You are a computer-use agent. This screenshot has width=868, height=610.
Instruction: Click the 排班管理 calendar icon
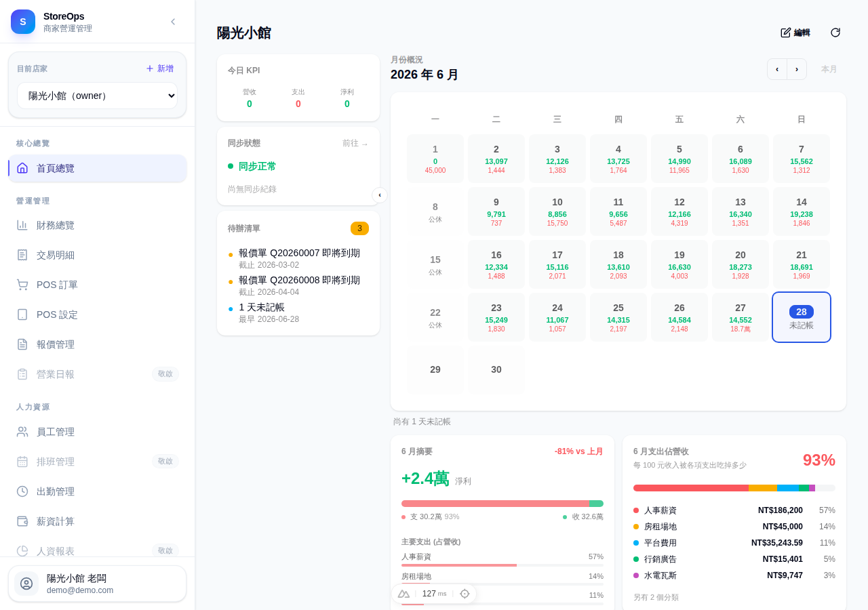coord(22,462)
